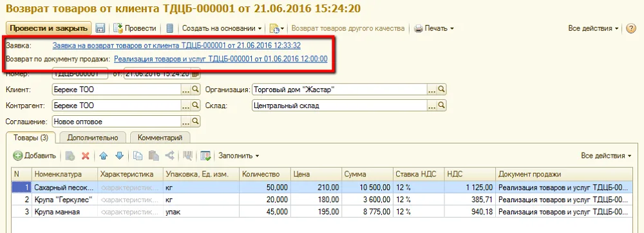Open the document movements report icon
The height and width of the screenshot is (233, 644).
tap(169, 28)
